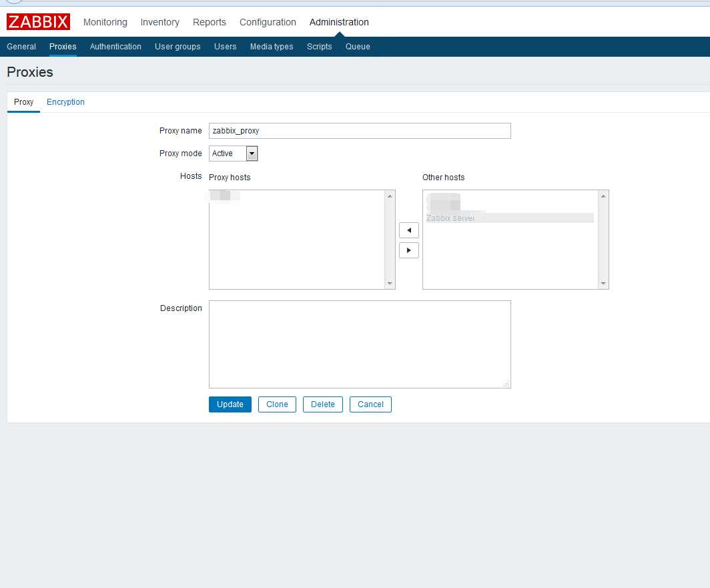Open the Reports menu
The image size is (710, 588).
point(210,22)
